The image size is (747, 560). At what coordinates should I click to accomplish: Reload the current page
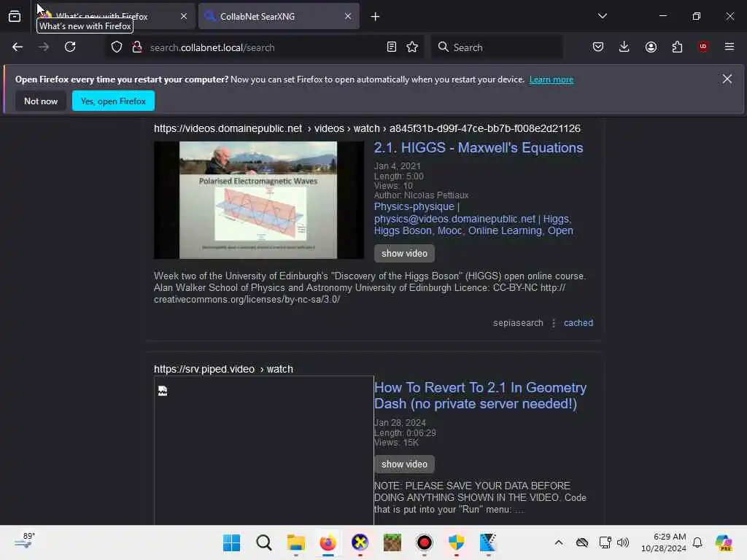point(70,47)
